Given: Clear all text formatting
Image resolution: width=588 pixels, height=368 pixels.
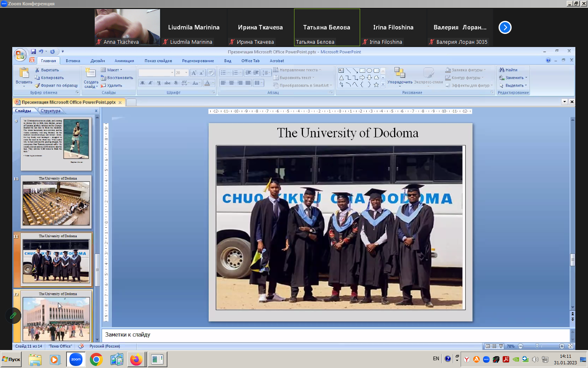Looking at the screenshot, I should point(211,73).
